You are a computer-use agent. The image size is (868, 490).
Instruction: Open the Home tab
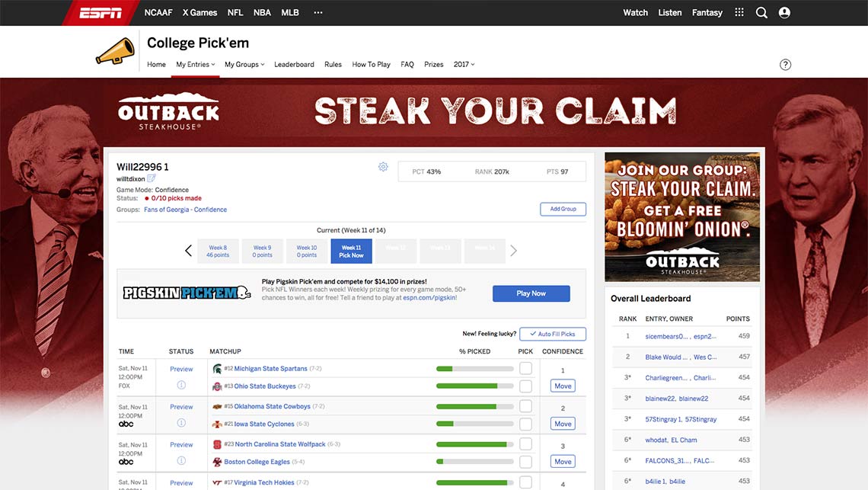[x=156, y=64]
